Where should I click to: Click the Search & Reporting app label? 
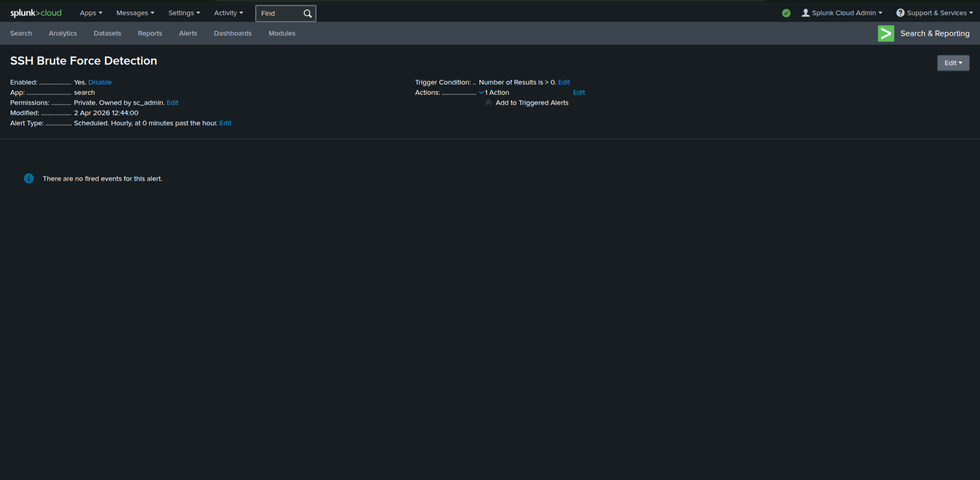[935, 33]
